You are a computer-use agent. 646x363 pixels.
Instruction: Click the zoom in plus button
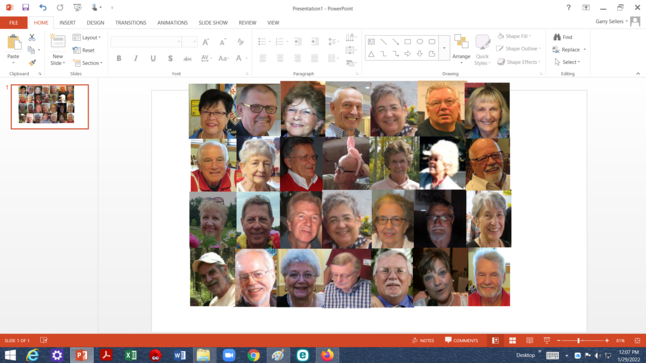pyautogui.click(x=607, y=340)
